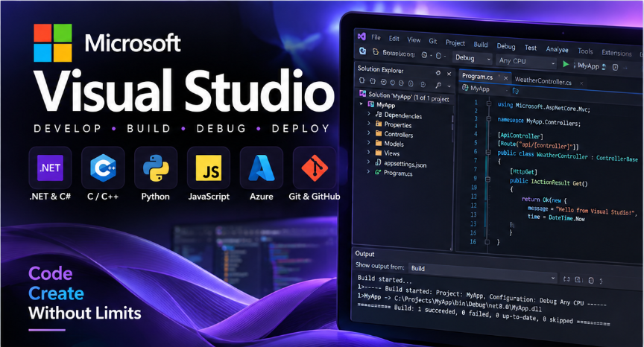Click the search magnifier in Solution Explorer toolbar

tap(438, 85)
